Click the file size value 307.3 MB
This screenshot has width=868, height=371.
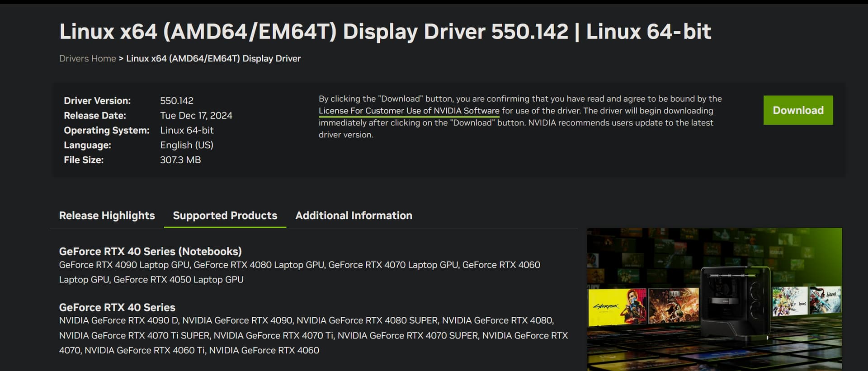(180, 160)
